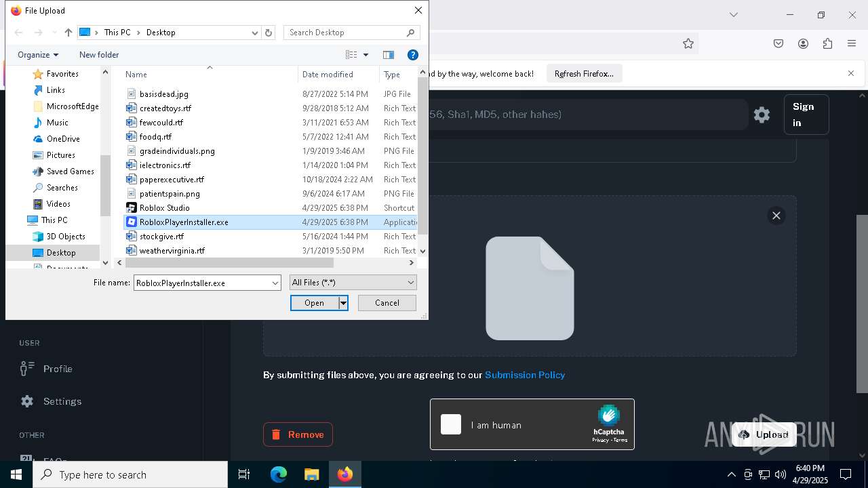Click the Refresh Firefox button

[584, 74]
